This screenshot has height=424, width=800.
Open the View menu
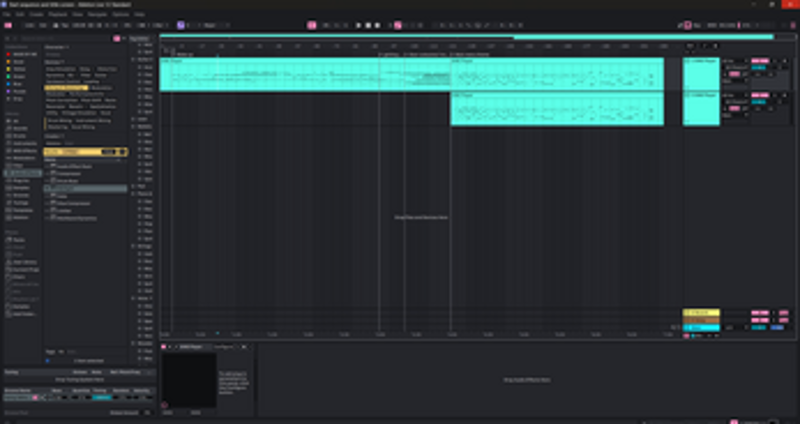[x=78, y=14]
